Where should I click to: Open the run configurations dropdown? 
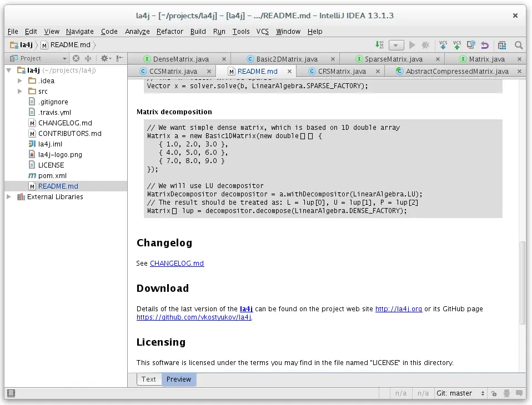pos(396,44)
